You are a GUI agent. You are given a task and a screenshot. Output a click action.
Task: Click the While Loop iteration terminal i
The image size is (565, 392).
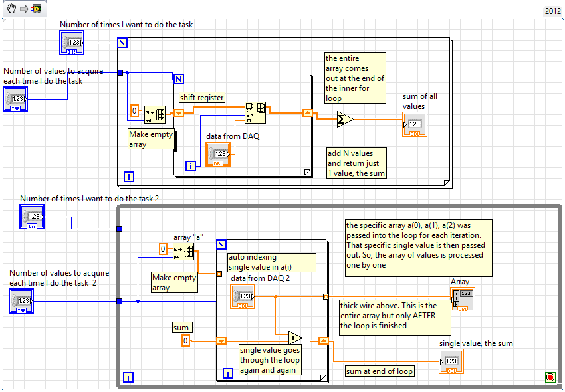(128, 377)
